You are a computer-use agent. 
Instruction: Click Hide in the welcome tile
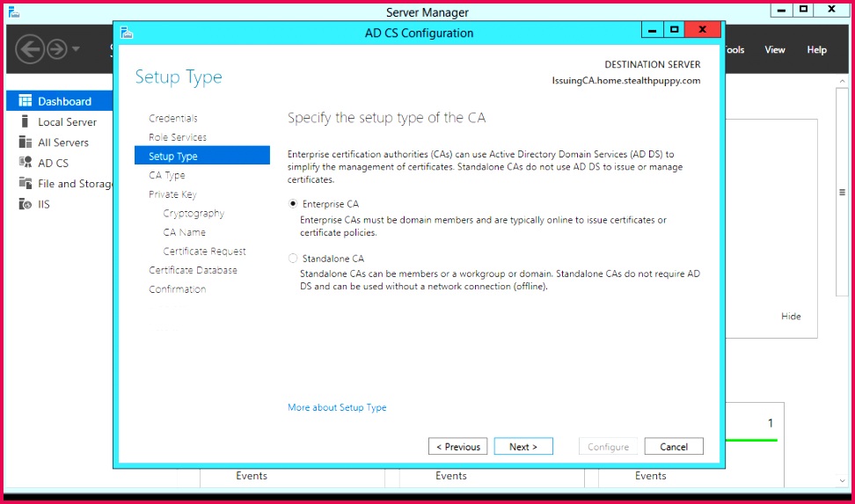[x=791, y=317]
